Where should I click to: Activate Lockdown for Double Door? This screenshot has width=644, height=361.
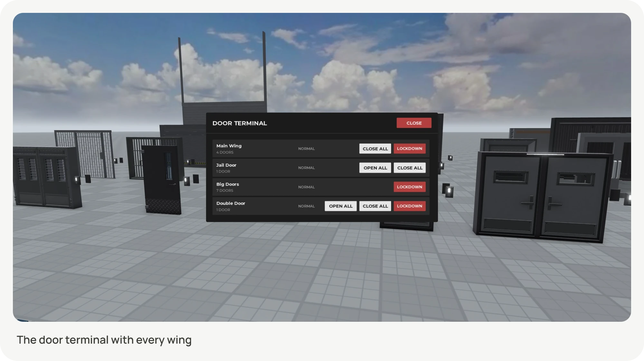(x=410, y=206)
